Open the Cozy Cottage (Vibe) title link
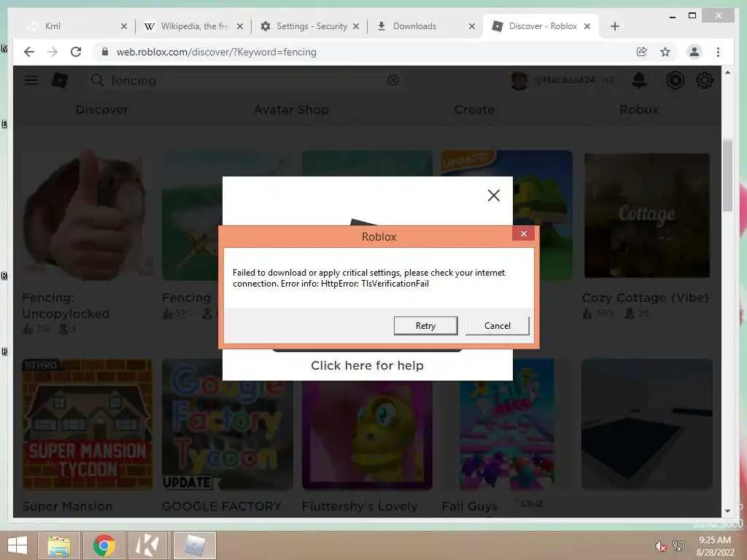 (x=646, y=297)
